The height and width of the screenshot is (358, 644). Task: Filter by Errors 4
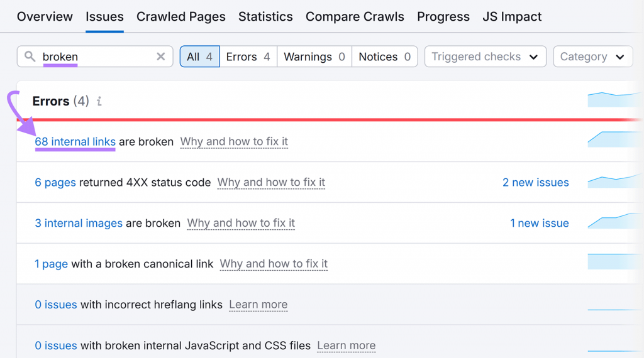pos(248,57)
